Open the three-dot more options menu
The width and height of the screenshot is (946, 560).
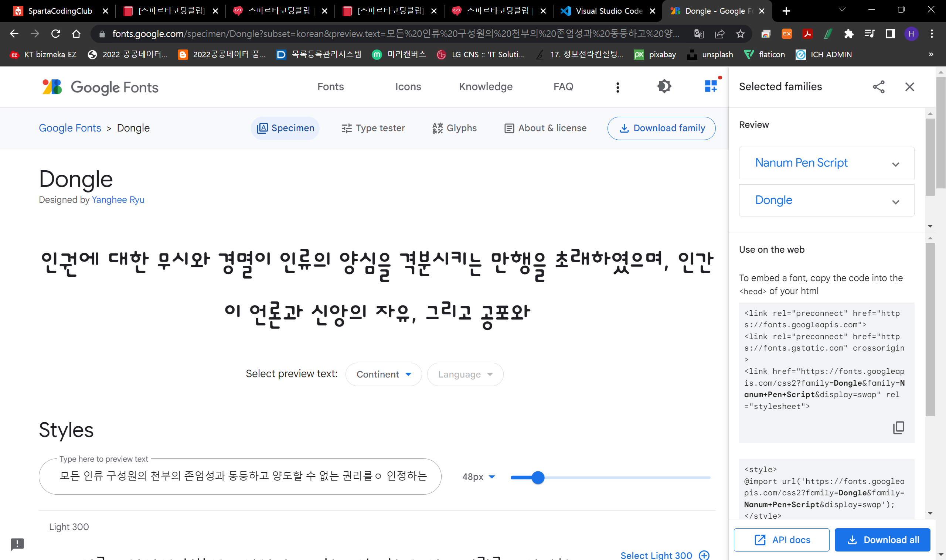point(617,87)
